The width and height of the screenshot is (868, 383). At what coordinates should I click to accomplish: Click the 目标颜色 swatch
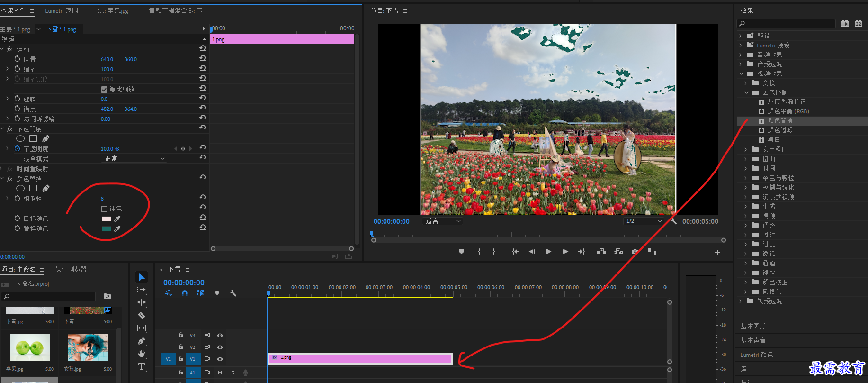[x=107, y=219]
